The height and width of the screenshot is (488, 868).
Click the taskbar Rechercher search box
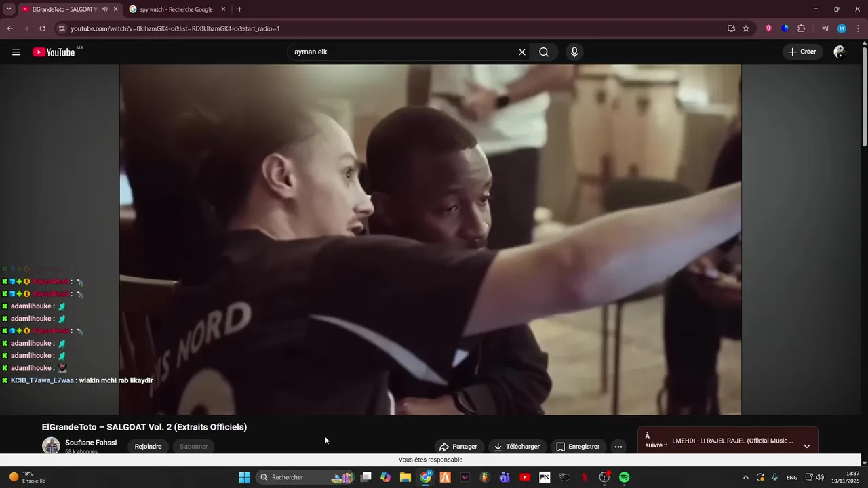pos(305,477)
